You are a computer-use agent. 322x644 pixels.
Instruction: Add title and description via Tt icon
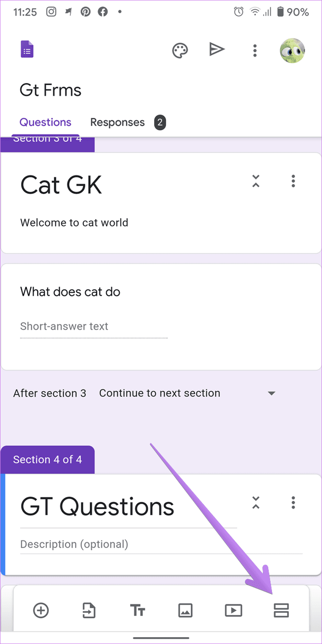138,611
